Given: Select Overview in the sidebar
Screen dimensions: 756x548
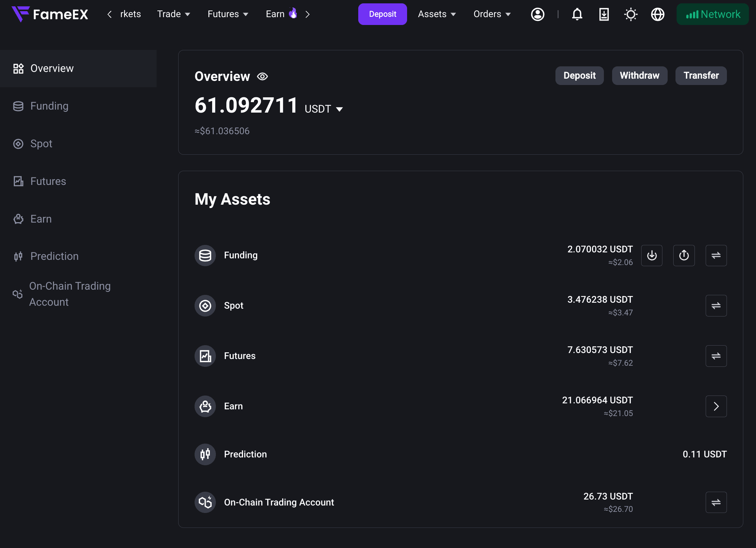Looking at the screenshot, I should pyautogui.click(x=78, y=69).
